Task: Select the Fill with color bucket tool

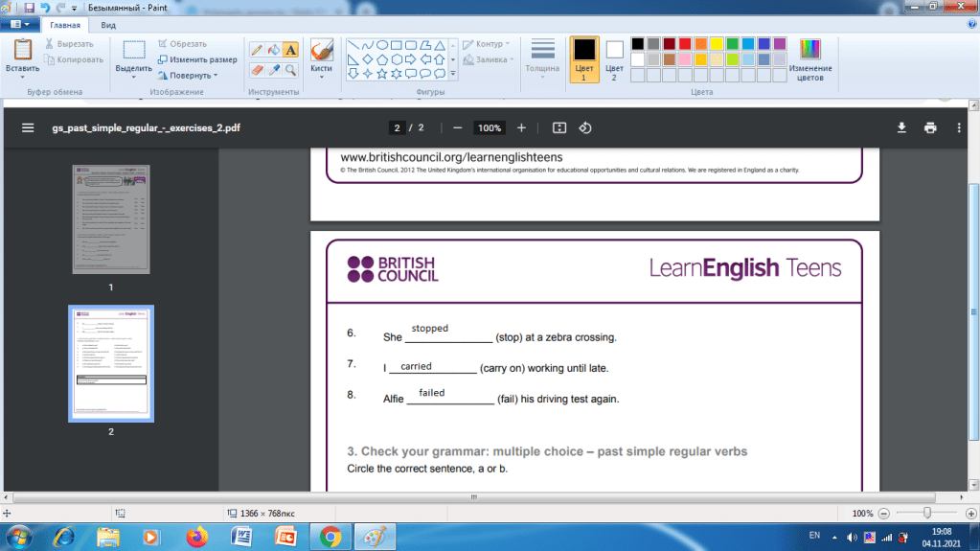Action: pyautogui.click(x=274, y=49)
